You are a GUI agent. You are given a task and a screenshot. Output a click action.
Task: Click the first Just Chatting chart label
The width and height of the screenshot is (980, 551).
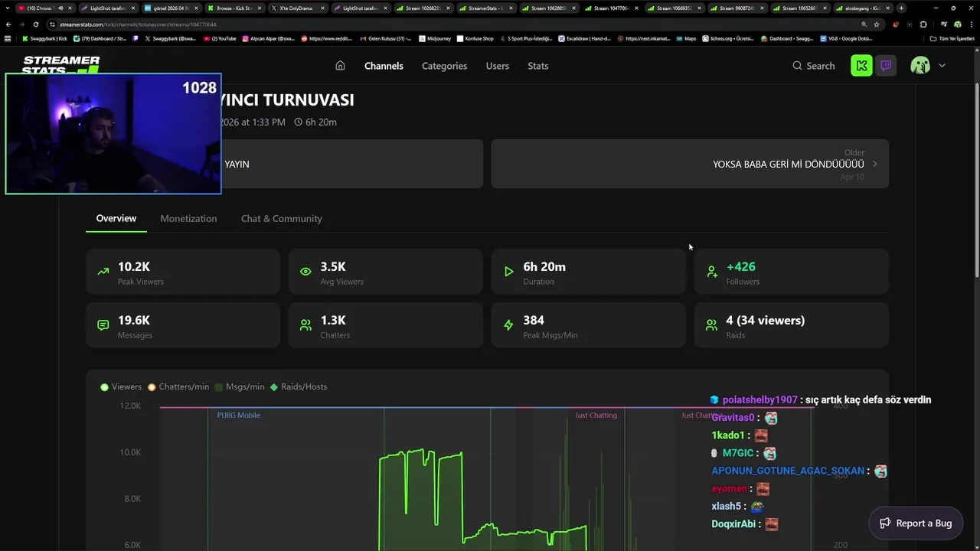pyautogui.click(x=596, y=415)
